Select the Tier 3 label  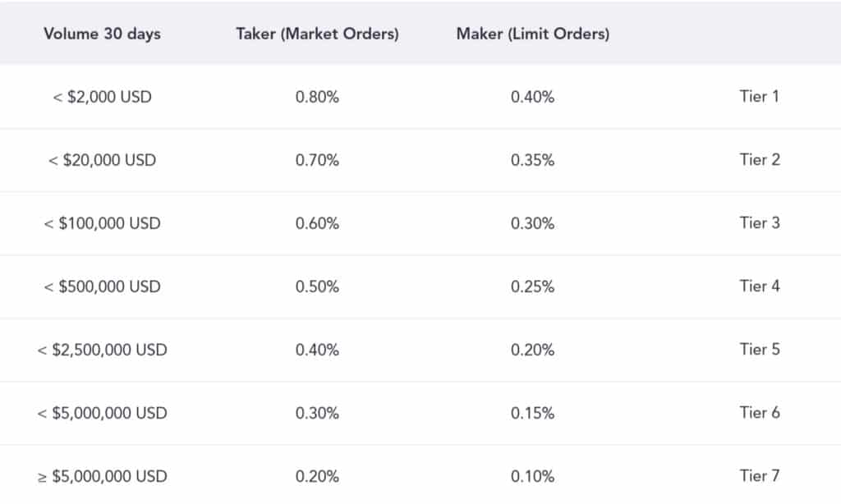coord(759,222)
